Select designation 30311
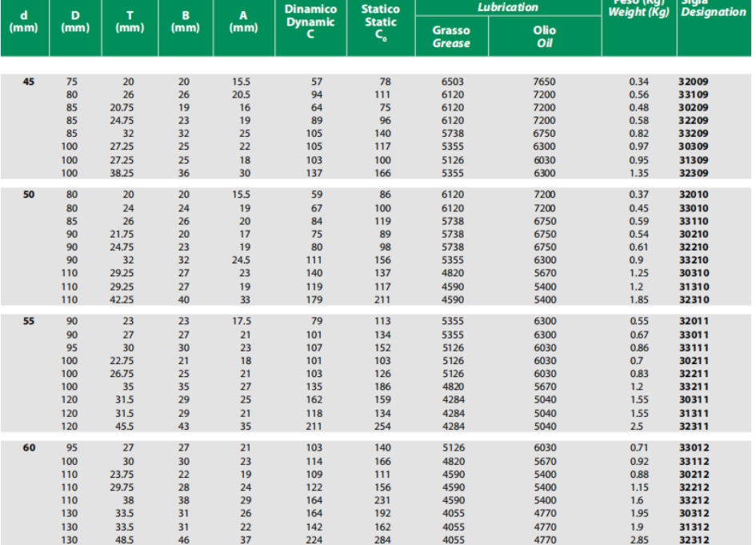The width and height of the screenshot is (756, 545). tap(694, 400)
